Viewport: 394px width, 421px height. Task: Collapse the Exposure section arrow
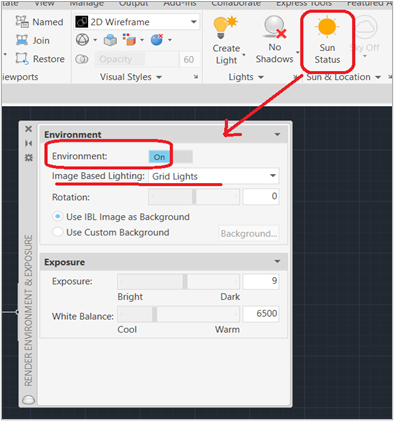coord(277,262)
